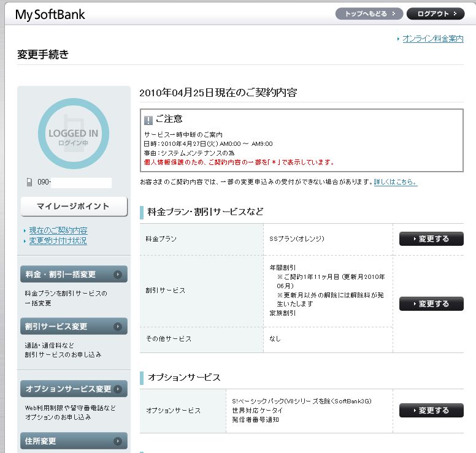The height and width of the screenshot is (453, 476).
Task: Open オプションサービス変更 menu button
Action: tap(74, 389)
